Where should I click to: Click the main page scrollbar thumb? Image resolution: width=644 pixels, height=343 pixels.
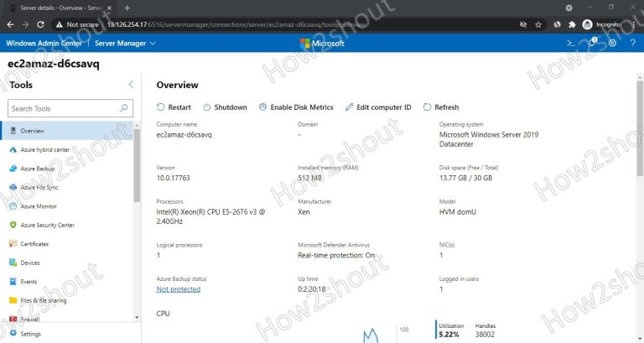tap(640, 128)
